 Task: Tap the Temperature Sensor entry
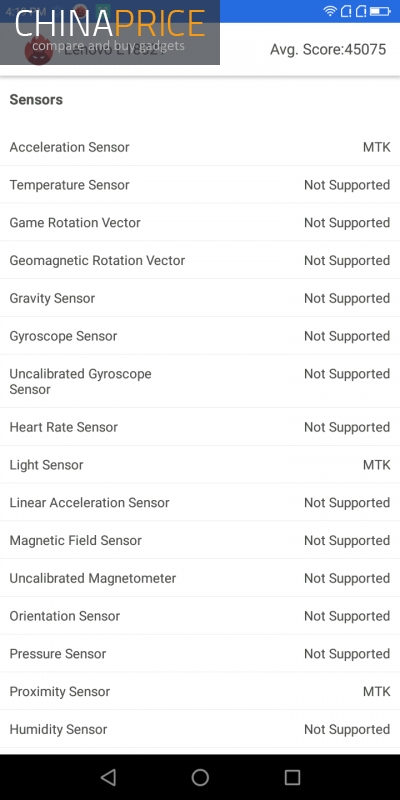point(200,185)
